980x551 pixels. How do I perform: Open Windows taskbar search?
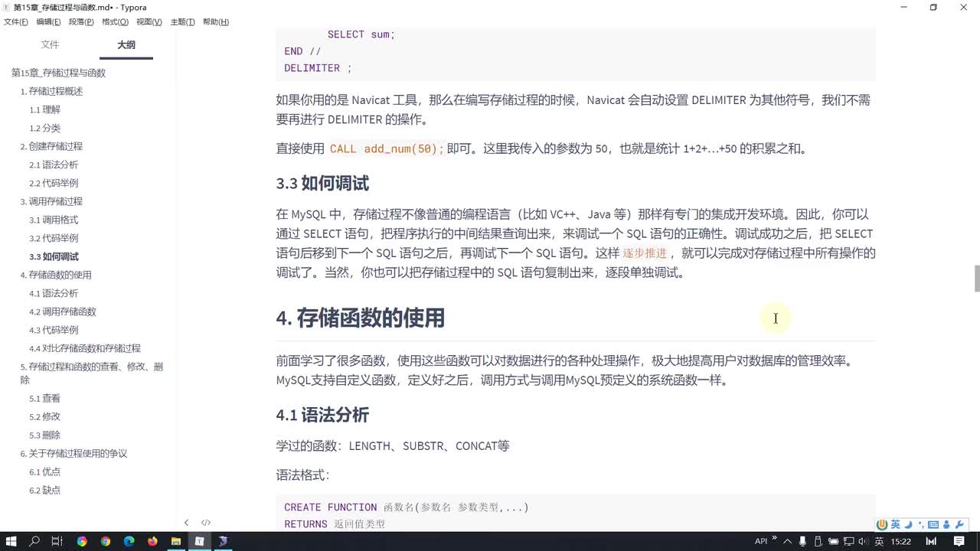pos(34,541)
